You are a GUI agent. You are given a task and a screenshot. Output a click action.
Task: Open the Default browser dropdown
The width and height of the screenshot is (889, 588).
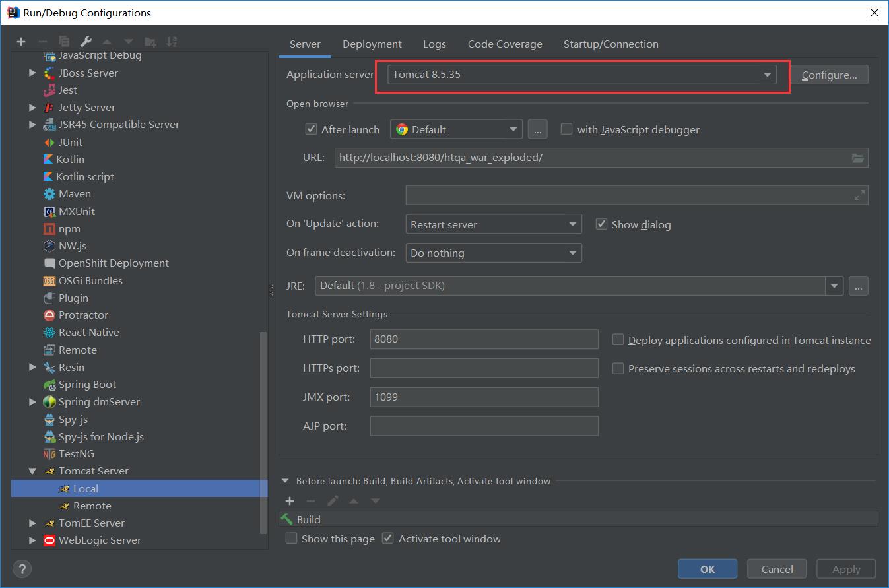pyautogui.click(x=456, y=129)
